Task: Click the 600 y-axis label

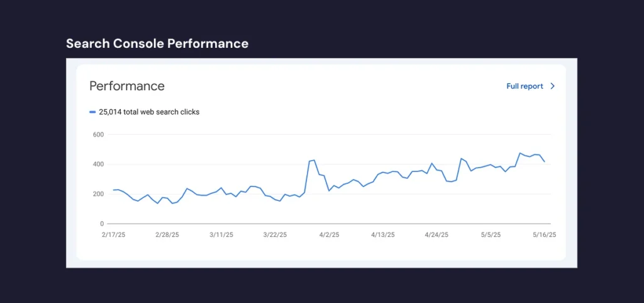Action: (97, 134)
